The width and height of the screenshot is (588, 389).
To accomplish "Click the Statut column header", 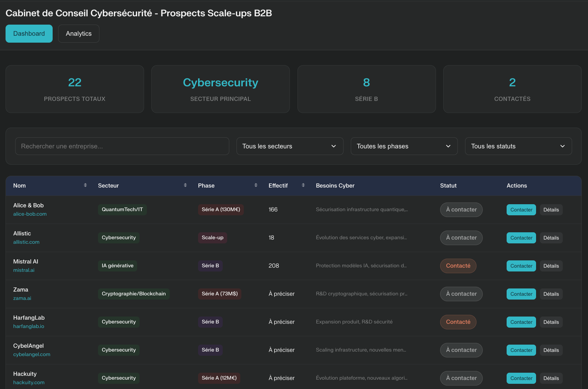I will [448, 186].
